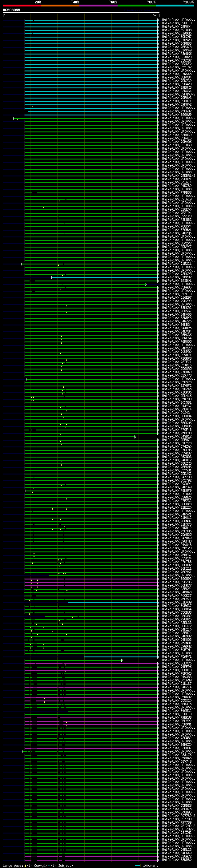This screenshot has width=197, height=868.
Task: Click the green ~80% legend color segment
Action: click(137, 6)
